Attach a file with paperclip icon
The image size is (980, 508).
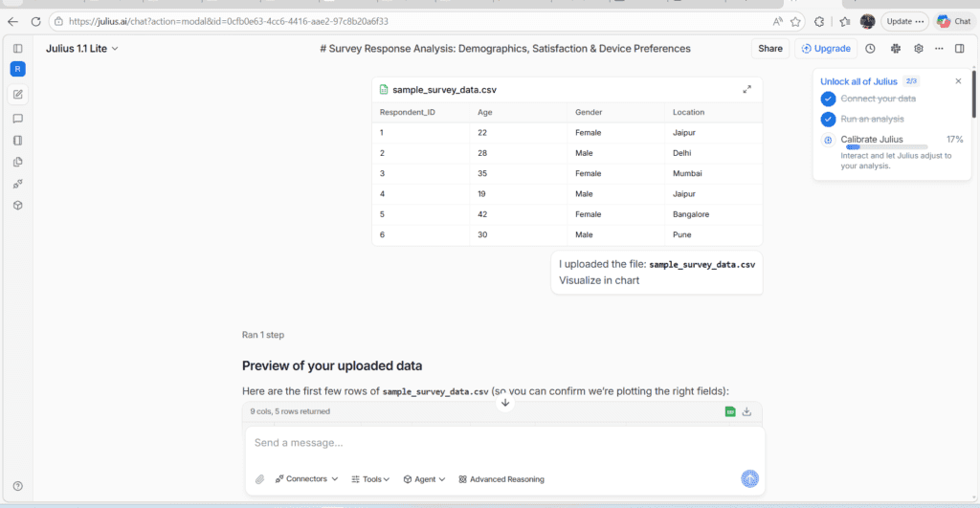click(260, 479)
